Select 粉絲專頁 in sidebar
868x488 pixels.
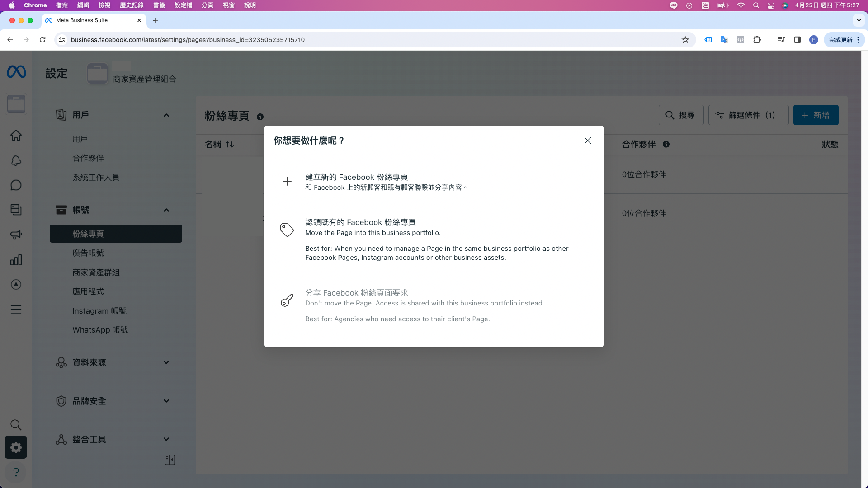click(x=116, y=234)
